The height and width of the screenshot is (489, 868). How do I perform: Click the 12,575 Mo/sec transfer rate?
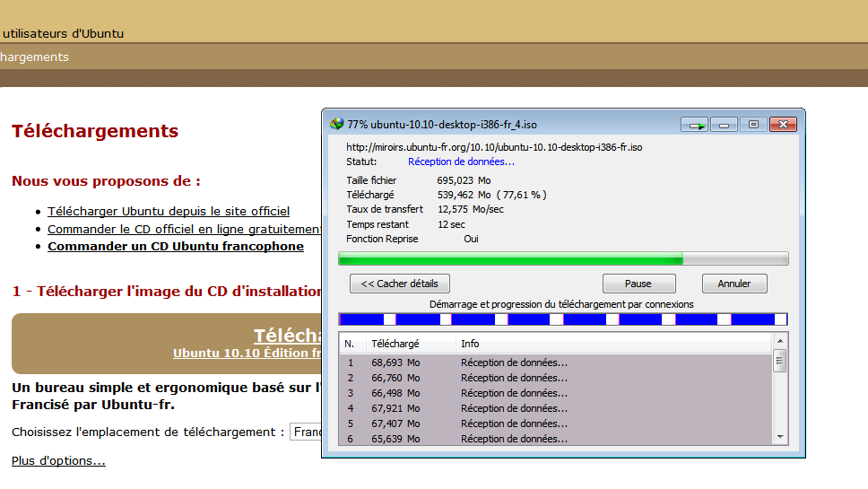pos(471,209)
